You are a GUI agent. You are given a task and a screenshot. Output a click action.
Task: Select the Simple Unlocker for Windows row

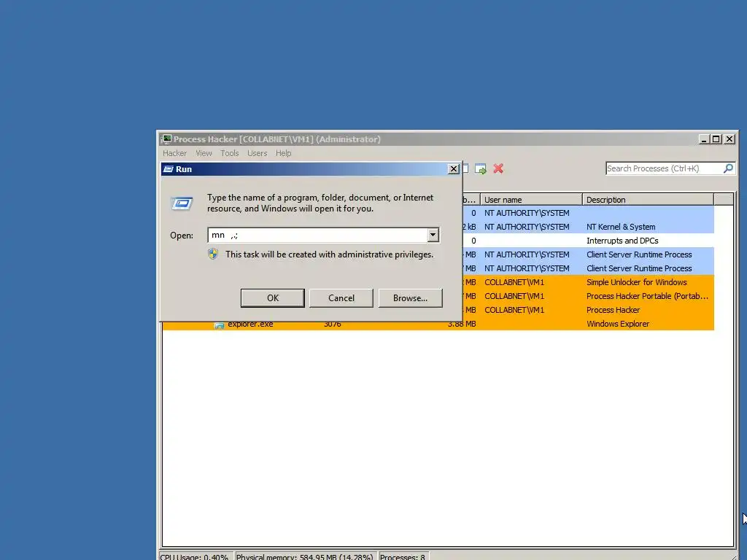click(x=589, y=282)
